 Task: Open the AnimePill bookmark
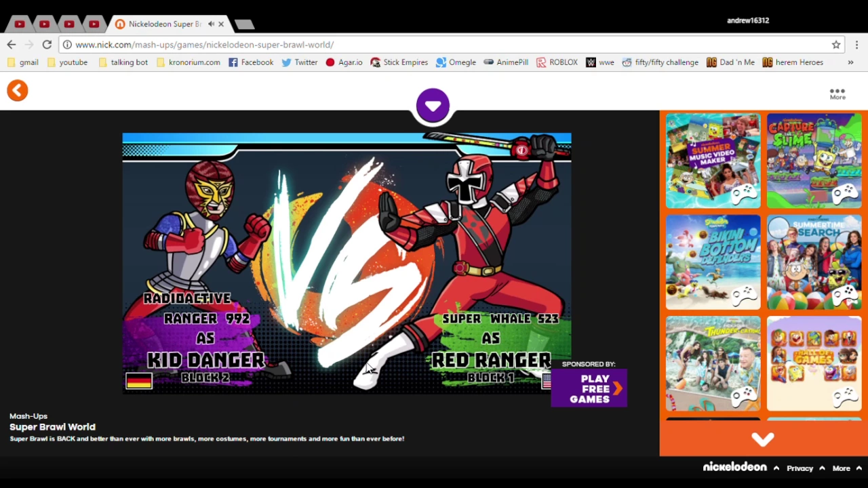pyautogui.click(x=506, y=62)
